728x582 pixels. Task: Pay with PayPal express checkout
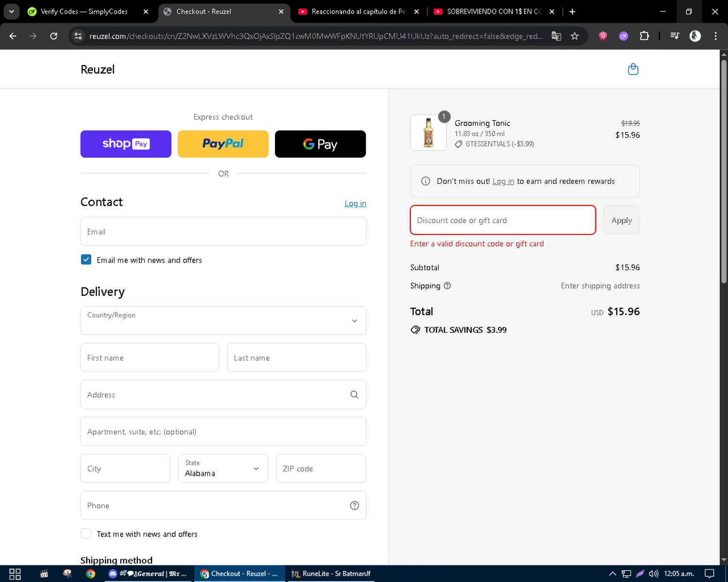pos(223,144)
